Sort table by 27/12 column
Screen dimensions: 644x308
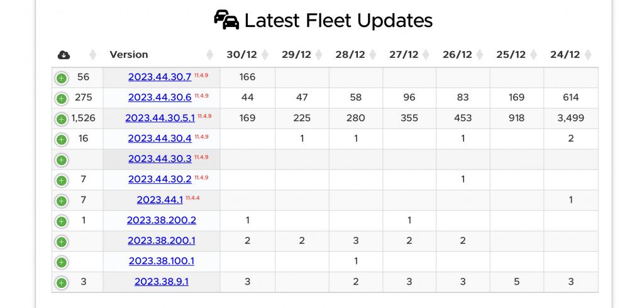pos(404,55)
